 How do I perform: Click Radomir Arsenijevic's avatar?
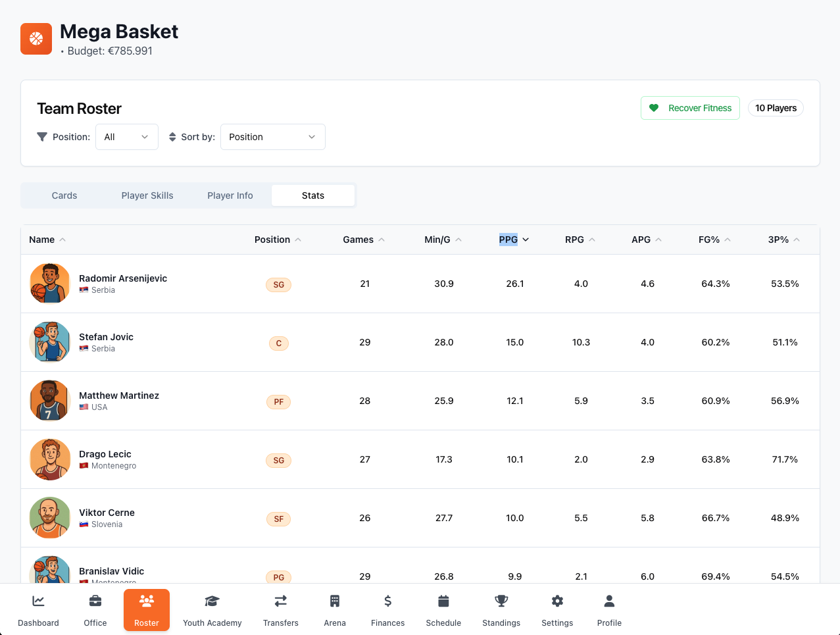pyautogui.click(x=50, y=284)
